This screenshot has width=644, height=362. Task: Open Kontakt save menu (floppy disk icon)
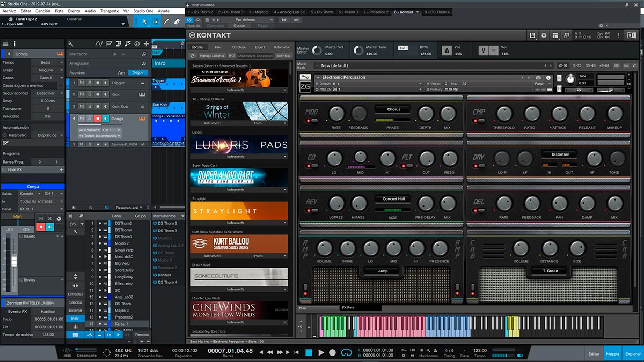click(532, 35)
